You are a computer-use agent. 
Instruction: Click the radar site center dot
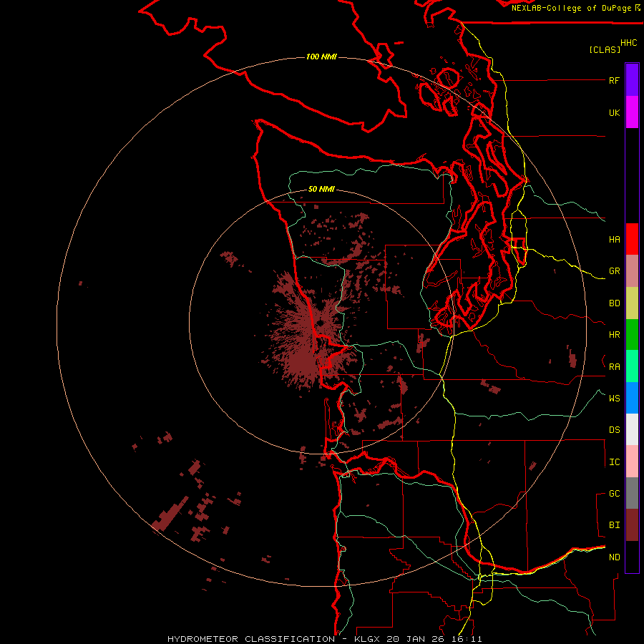320,325
